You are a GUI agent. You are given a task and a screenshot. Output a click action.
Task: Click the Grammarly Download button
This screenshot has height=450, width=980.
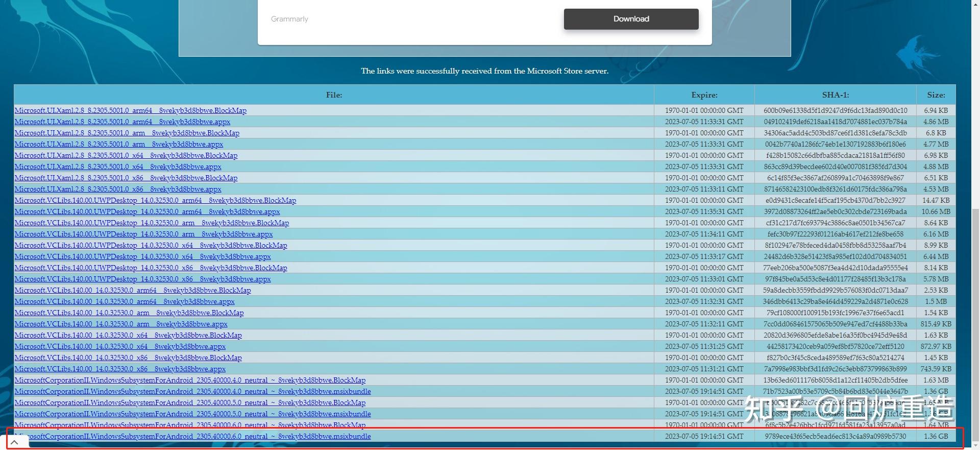click(631, 19)
